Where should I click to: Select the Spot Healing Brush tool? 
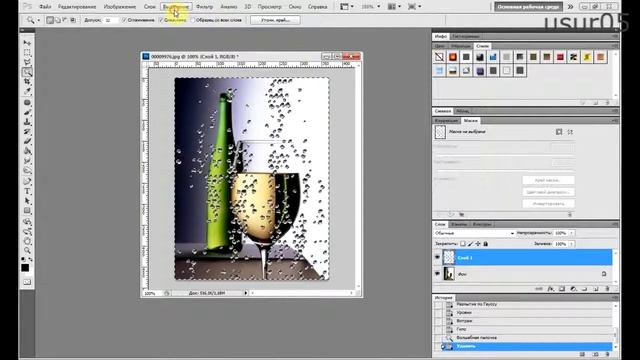coord(27,102)
